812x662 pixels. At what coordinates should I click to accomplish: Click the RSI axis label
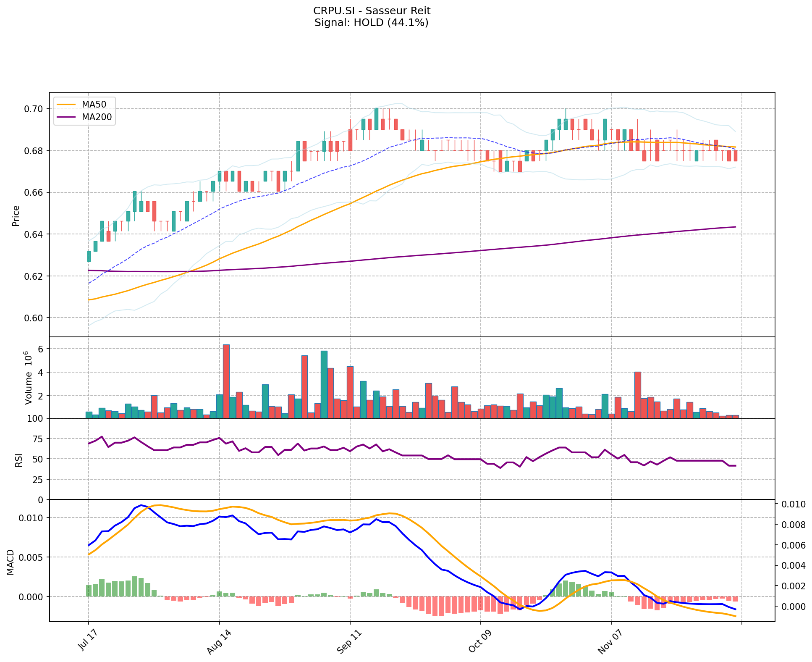point(19,460)
